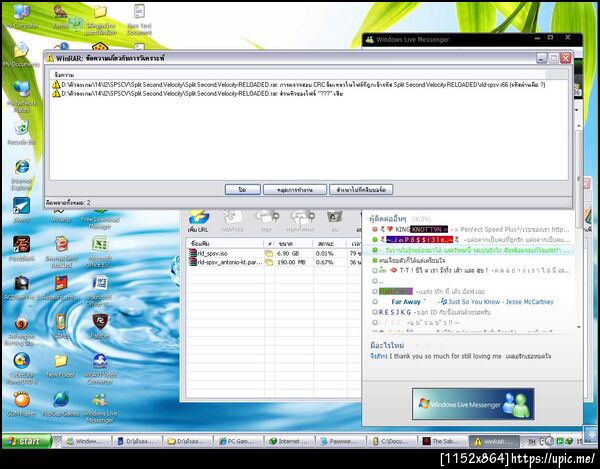Launch the CyberLink PowerDVD desktop shortcut
This screenshot has width=600, height=469.
pyautogui.click(x=21, y=369)
